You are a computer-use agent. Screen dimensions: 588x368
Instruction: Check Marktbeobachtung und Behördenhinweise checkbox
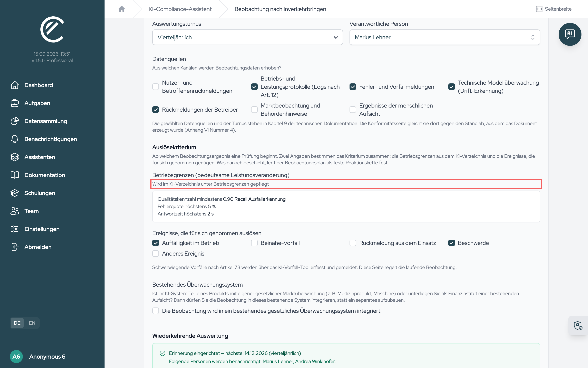pos(254,110)
